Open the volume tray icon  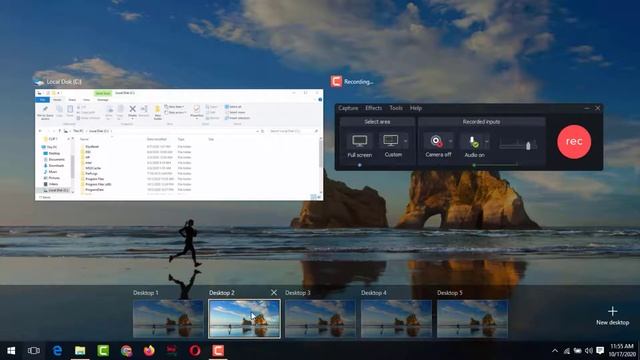point(589,351)
